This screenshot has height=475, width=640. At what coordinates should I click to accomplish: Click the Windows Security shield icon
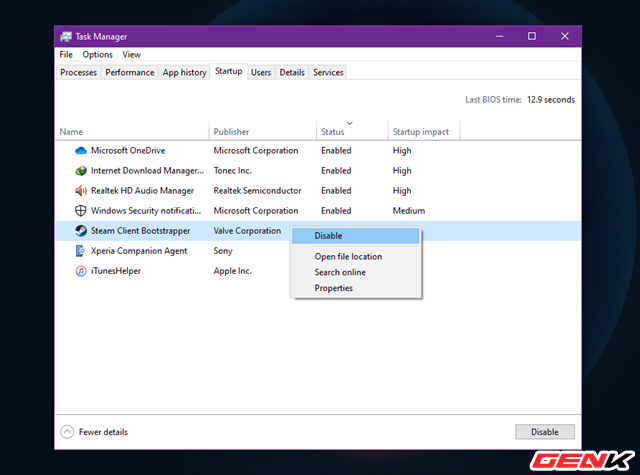[81, 211]
